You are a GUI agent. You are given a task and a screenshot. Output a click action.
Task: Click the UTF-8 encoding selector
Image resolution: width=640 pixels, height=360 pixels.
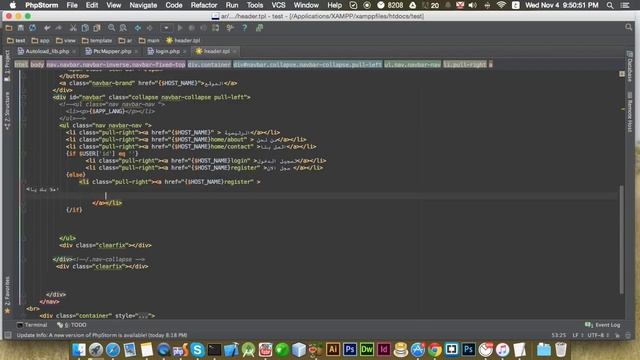tap(597, 335)
